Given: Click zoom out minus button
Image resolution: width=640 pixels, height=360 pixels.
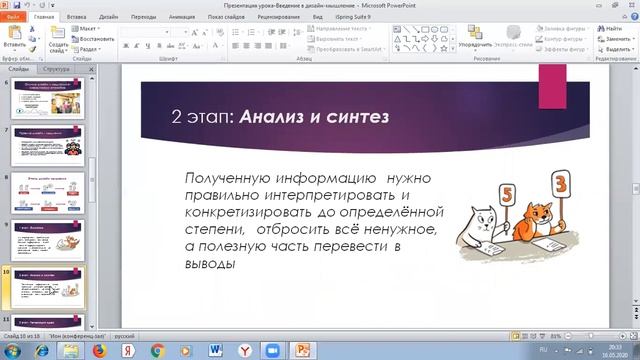Looking at the screenshot, I should pos(568,336).
